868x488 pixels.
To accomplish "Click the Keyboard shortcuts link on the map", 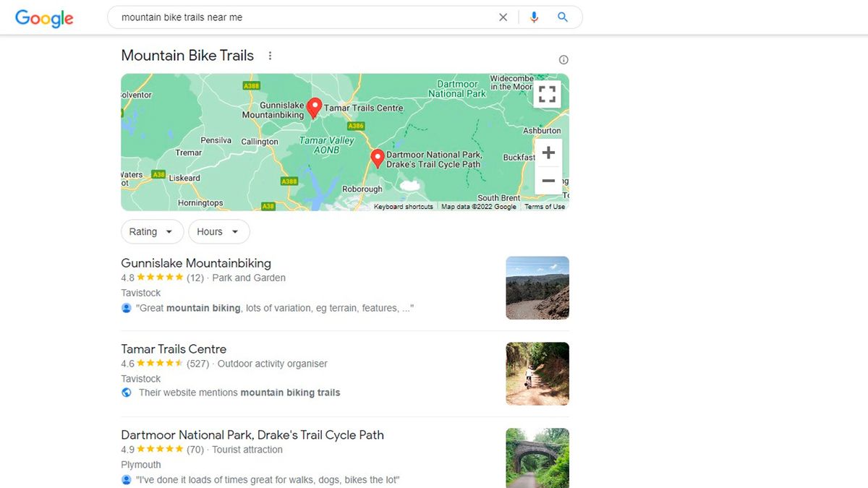I will [x=403, y=206].
